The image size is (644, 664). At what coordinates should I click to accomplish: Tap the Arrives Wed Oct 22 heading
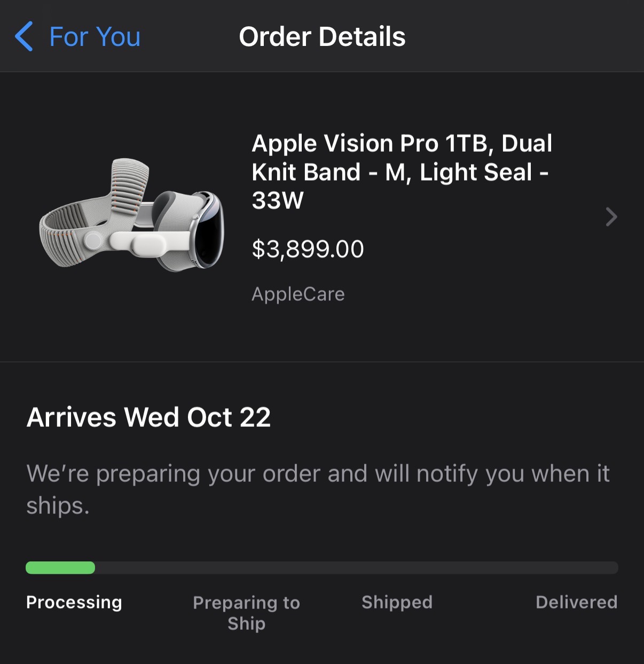(x=148, y=417)
